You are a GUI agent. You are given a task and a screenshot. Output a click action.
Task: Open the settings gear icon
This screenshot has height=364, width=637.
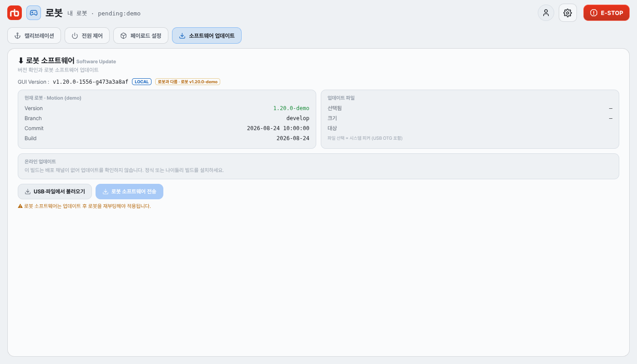click(x=567, y=13)
